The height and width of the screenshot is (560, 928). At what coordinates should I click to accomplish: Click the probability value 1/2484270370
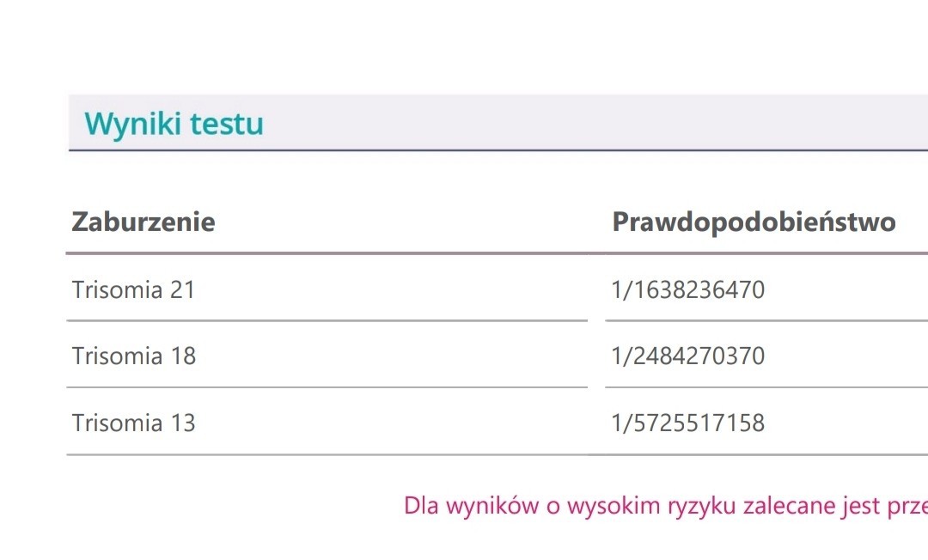click(x=687, y=356)
